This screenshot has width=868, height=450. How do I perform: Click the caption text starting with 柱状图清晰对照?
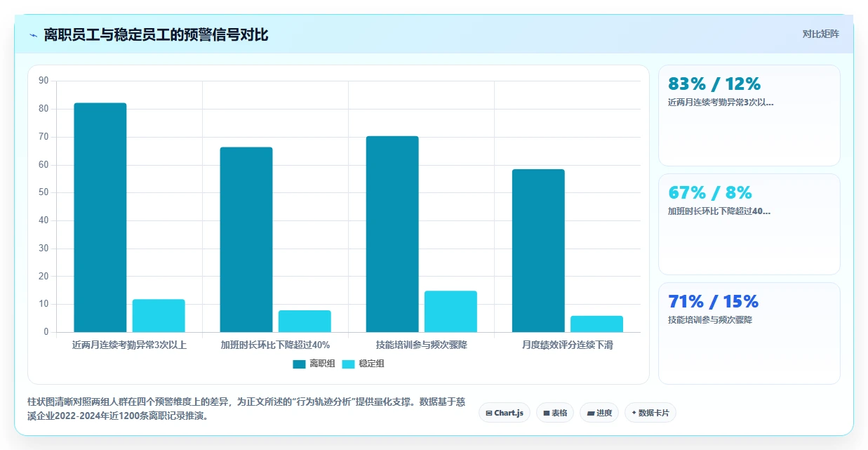246,409
